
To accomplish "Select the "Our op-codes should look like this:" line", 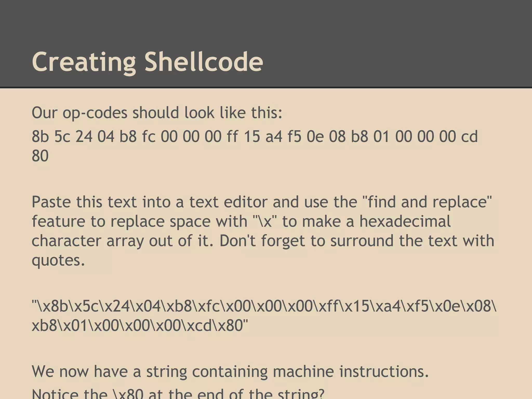I will click(157, 113).
